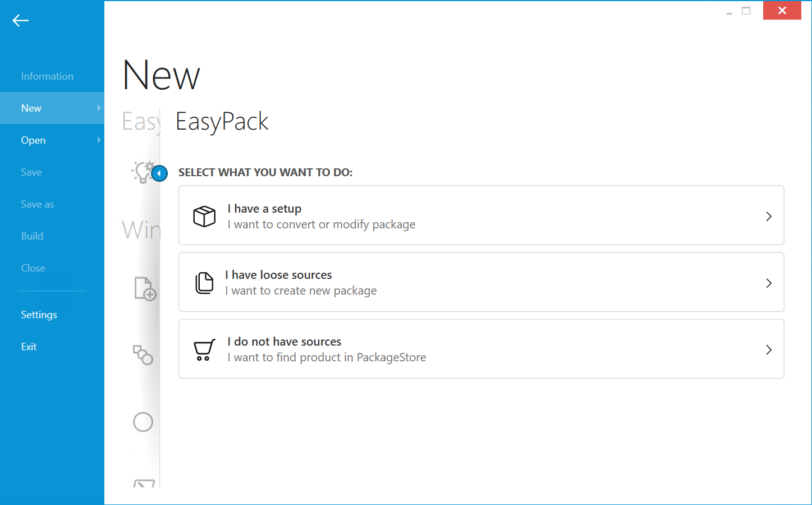The height and width of the screenshot is (505, 812).
Task: Click the back arrow at top left
Action: click(20, 21)
